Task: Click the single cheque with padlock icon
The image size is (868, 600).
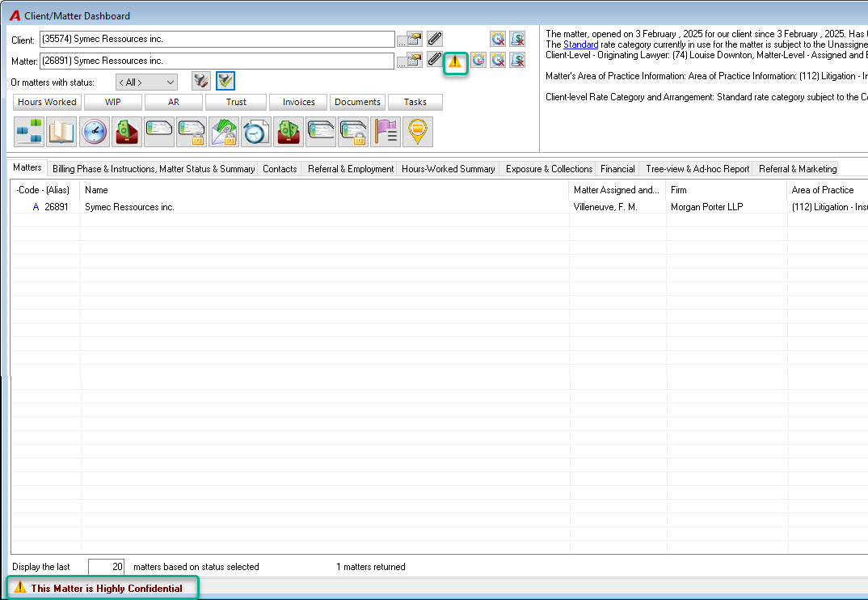Action: click(x=192, y=131)
